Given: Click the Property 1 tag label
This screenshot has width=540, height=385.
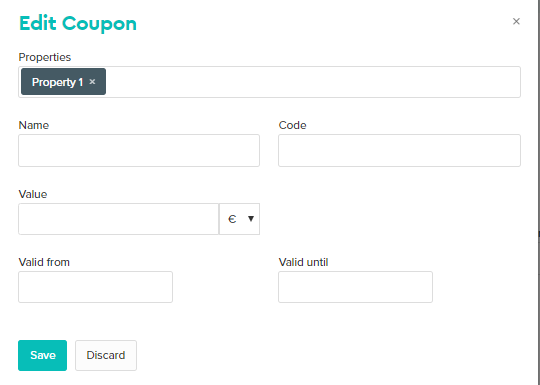Looking at the screenshot, I should pyautogui.click(x=58, y=82).
